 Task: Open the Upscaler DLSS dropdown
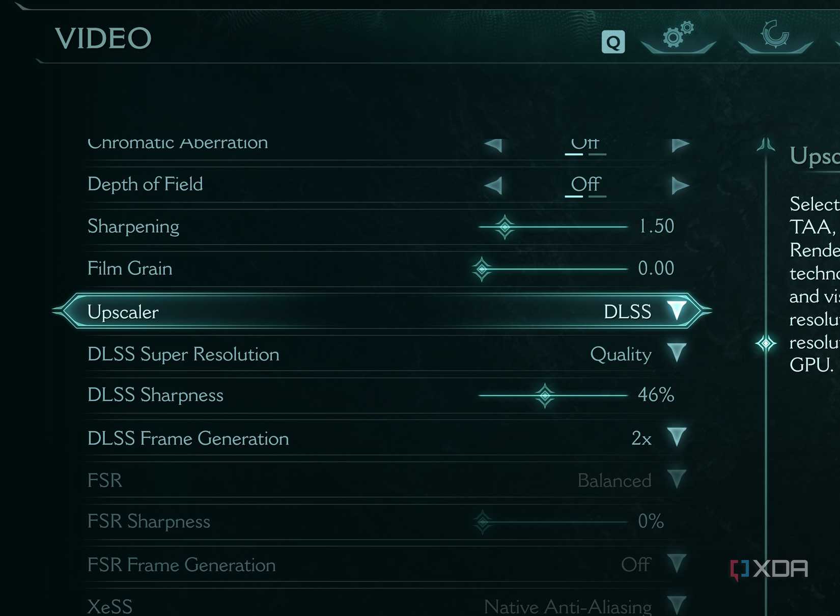pos(677,311)
